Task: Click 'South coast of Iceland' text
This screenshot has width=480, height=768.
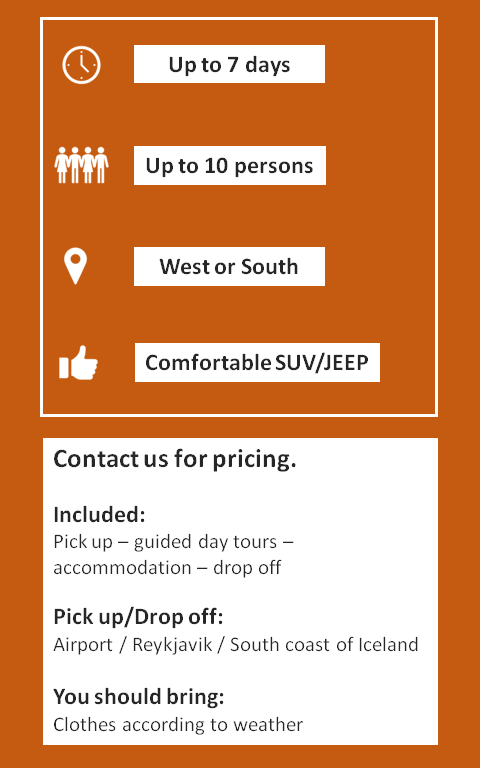Action: (324, 644)
